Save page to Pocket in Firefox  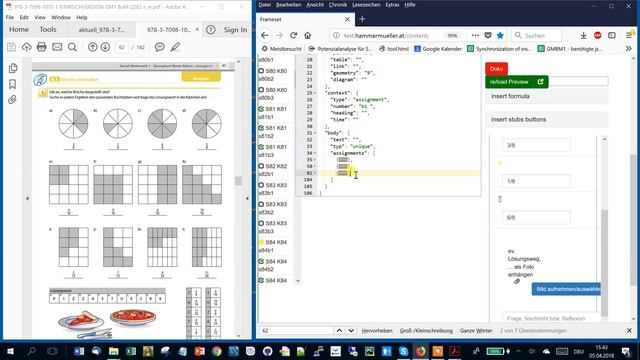pos(488,36)
